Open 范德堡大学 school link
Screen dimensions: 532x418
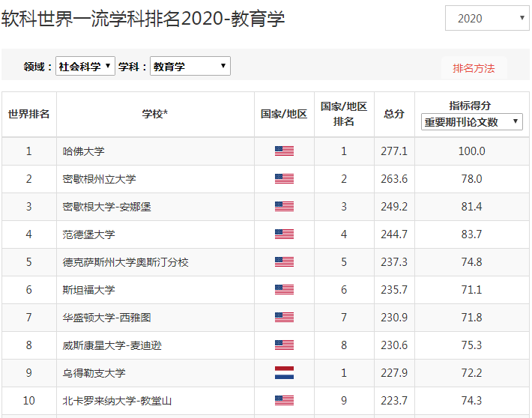coord(88,234)
